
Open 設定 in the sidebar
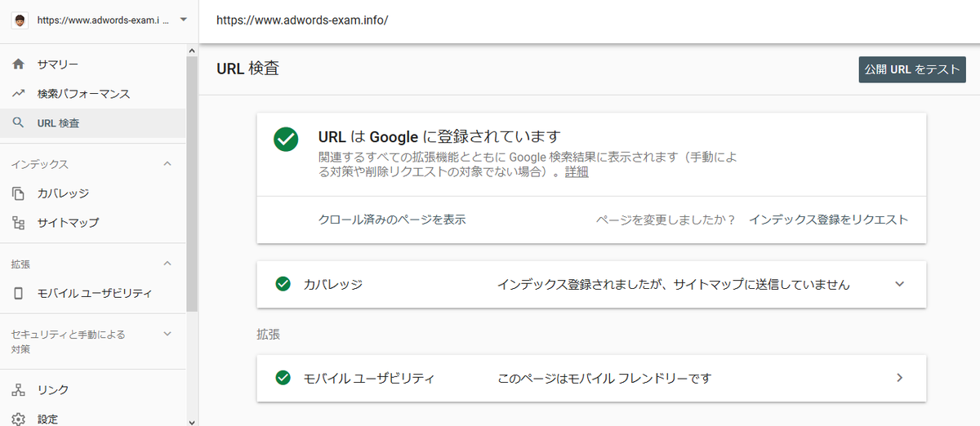(93, 419)
